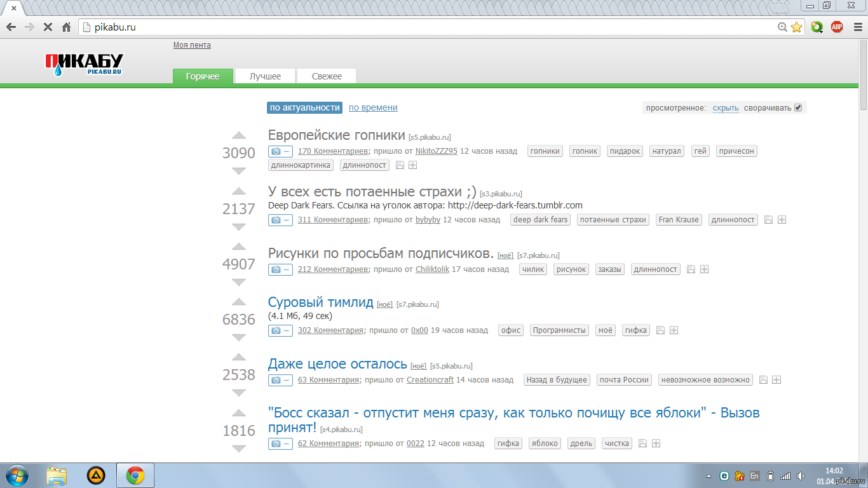Save the 'Даже целое осталось' post
868x488 pixels.
click(764, 380)
